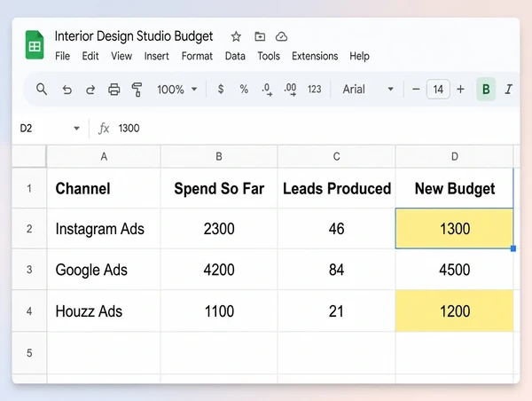Select row 2 header
The image size is (532, 401).
click(29, 229)
